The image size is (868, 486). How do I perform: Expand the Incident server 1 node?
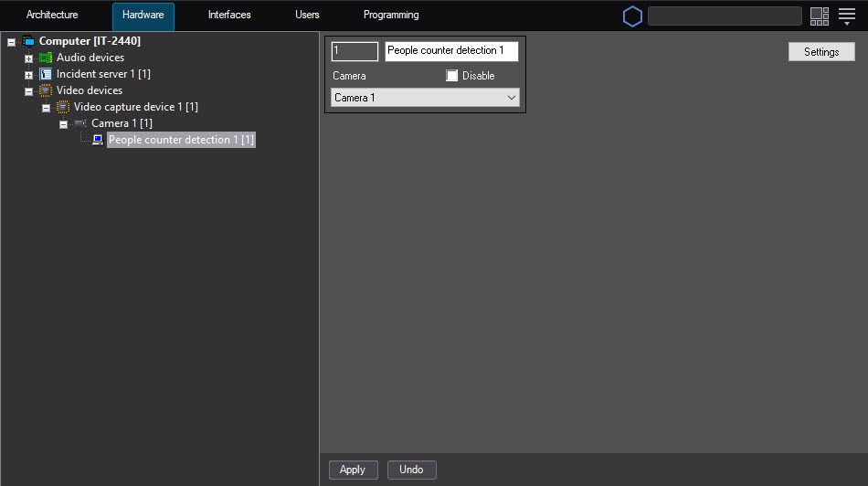[28, 75]
